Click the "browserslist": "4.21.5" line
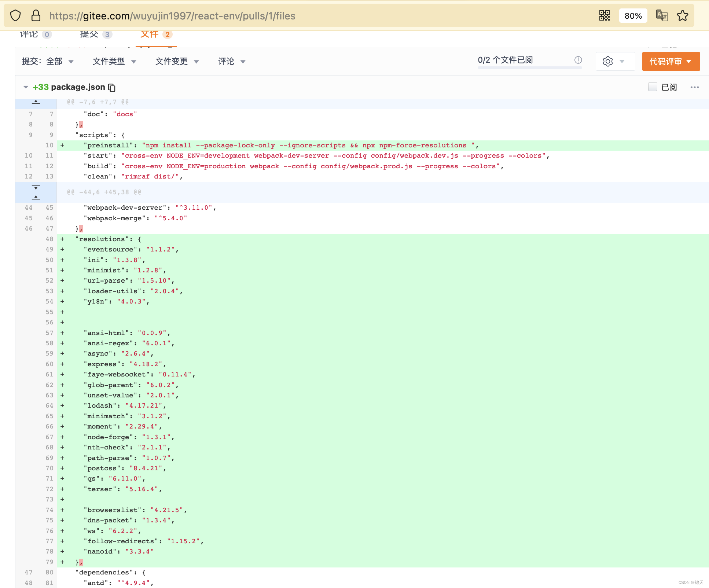Viewport: 709px width, 588px height. click(135, 510)
